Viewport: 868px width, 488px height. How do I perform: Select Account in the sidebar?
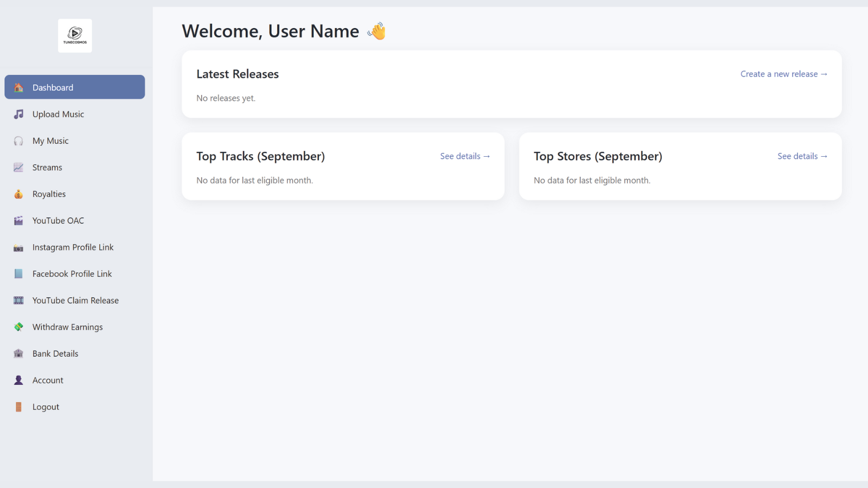coord(48,380)
